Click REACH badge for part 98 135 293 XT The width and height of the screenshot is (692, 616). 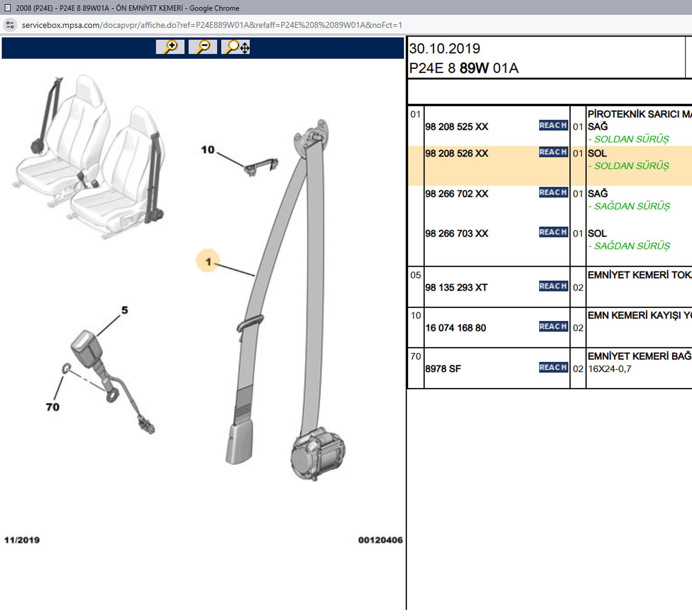553,286
